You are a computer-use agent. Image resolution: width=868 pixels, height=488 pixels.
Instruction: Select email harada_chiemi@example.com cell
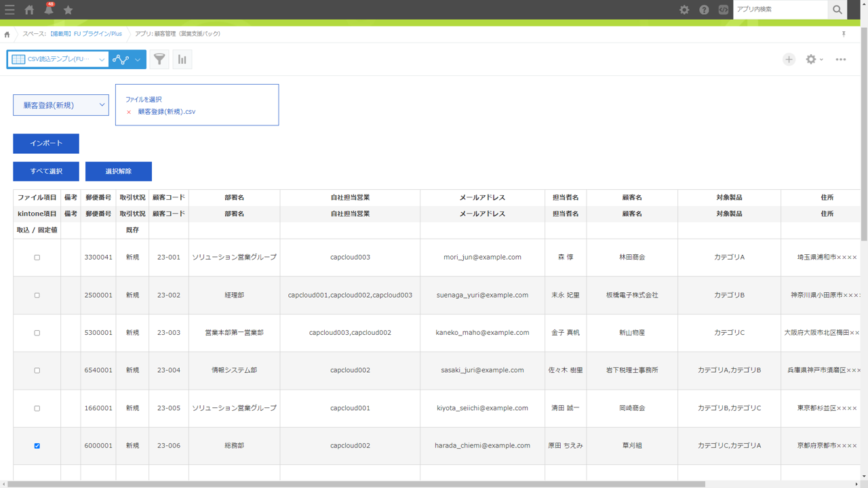pos(482,446)
